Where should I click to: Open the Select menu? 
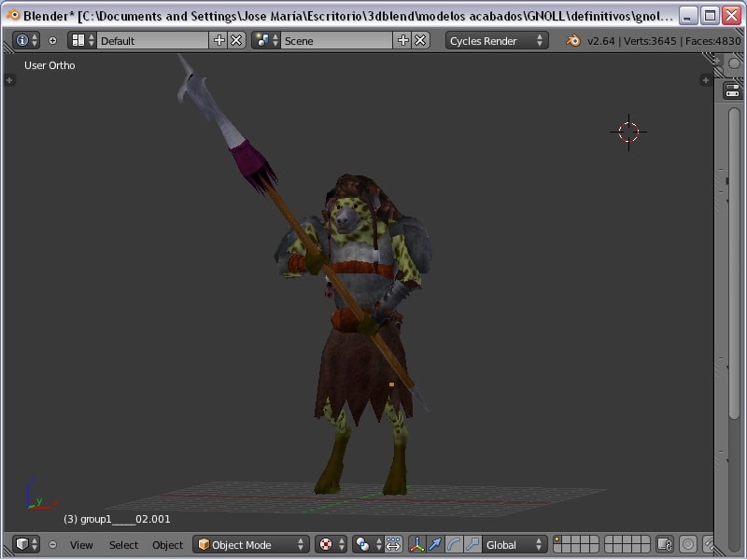click(123, 544)
